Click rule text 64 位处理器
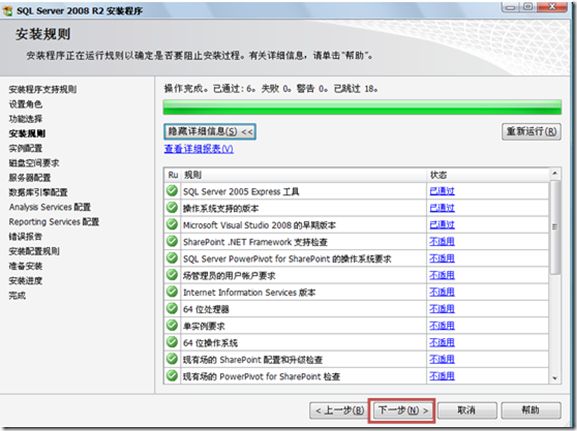 tap(206, 309)
